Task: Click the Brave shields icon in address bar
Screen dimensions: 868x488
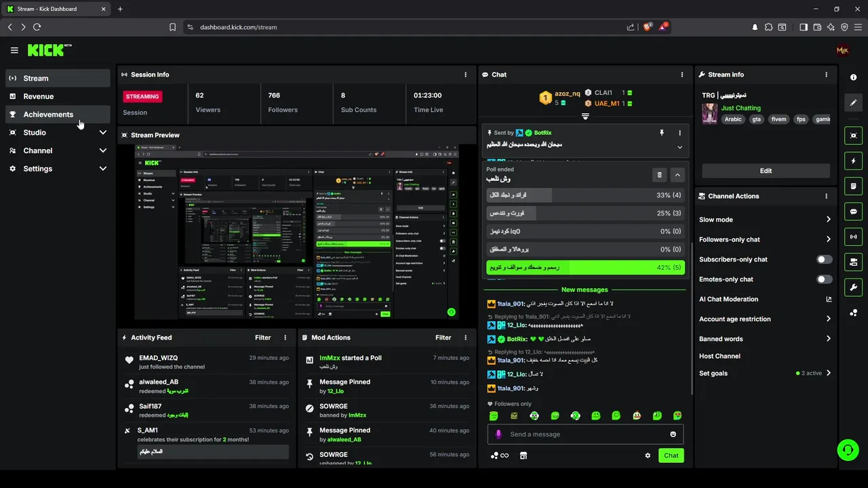Action: point(648,26)
